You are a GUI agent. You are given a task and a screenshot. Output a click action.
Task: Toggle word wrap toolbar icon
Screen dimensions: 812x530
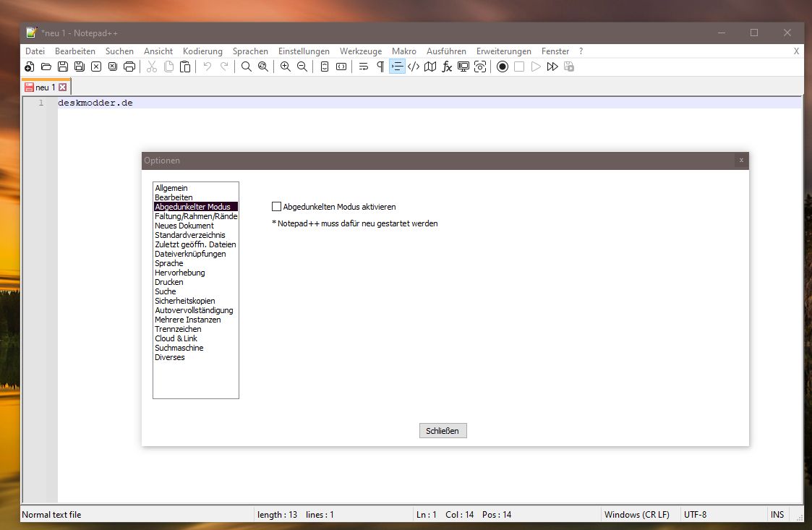click(364, 67)
